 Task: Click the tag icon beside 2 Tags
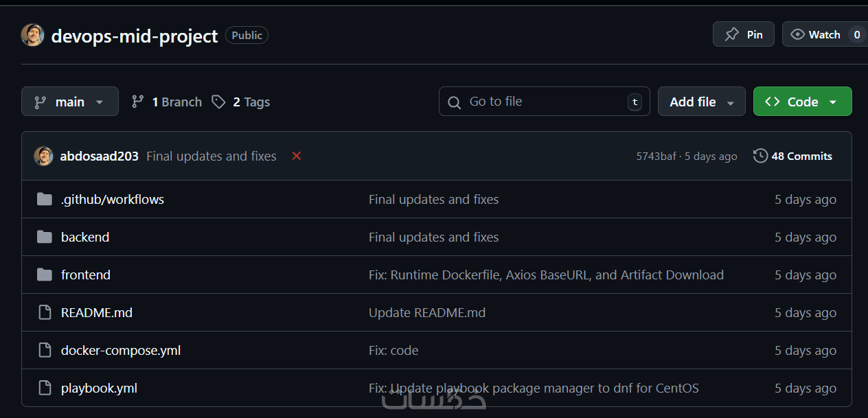tap(218, 102)
